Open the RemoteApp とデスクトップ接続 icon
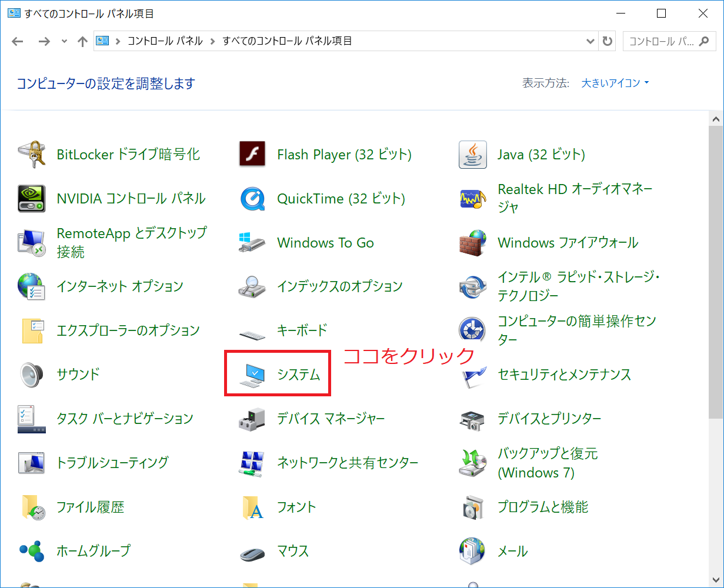Image resolution: width=724 pixels, height=588 pixels. point(32,243)
